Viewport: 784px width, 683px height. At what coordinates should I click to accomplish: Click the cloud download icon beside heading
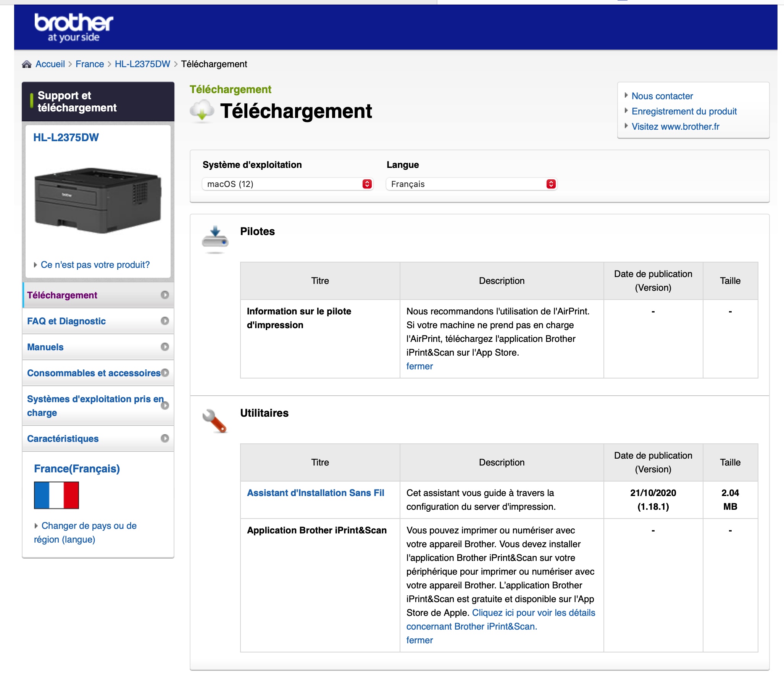click(202, 111)
